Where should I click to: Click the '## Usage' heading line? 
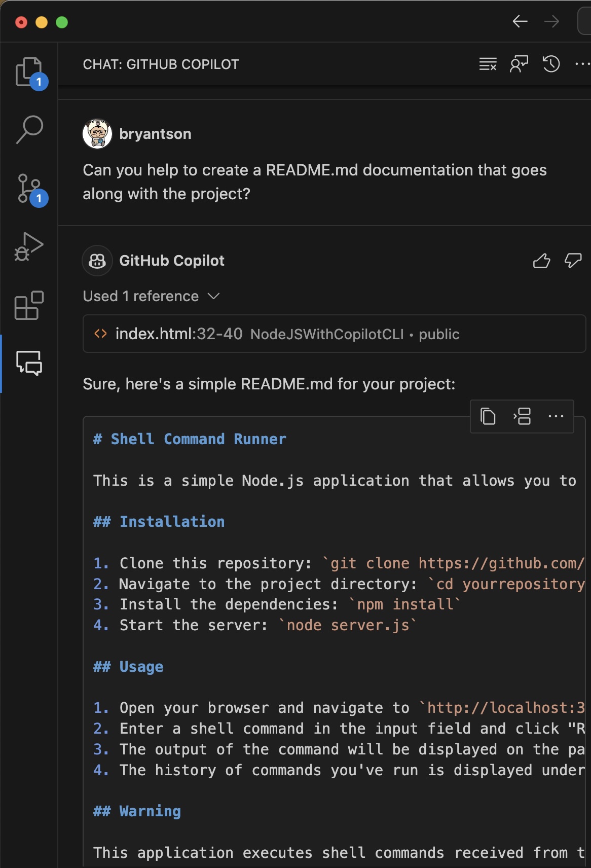point(128,667)
